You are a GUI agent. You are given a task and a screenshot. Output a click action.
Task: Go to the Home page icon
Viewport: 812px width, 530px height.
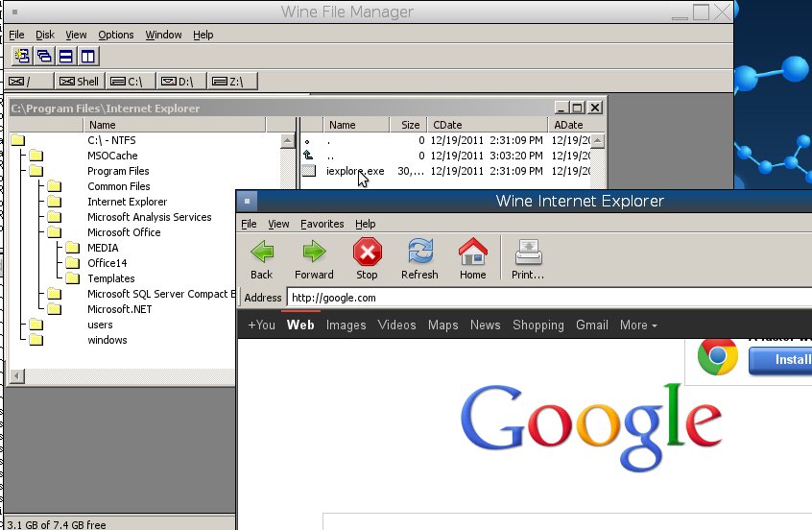pyautogui.click(x=473, y=252)
